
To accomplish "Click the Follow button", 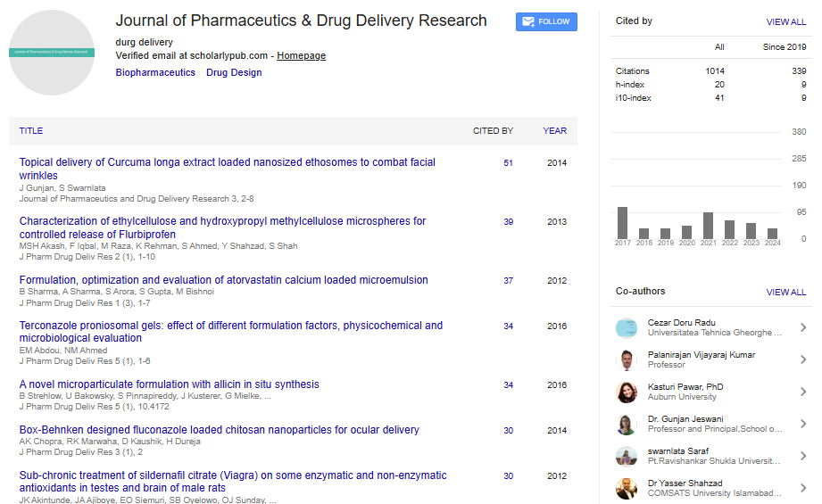I will (546, 21).
